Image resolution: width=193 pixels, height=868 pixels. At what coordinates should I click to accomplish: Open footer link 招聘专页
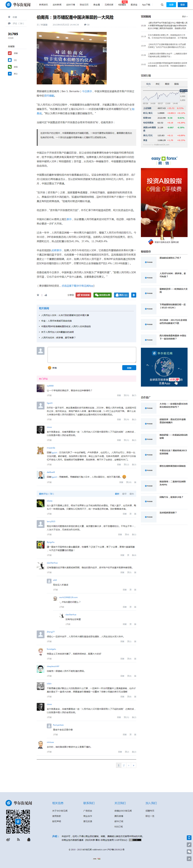150,811
